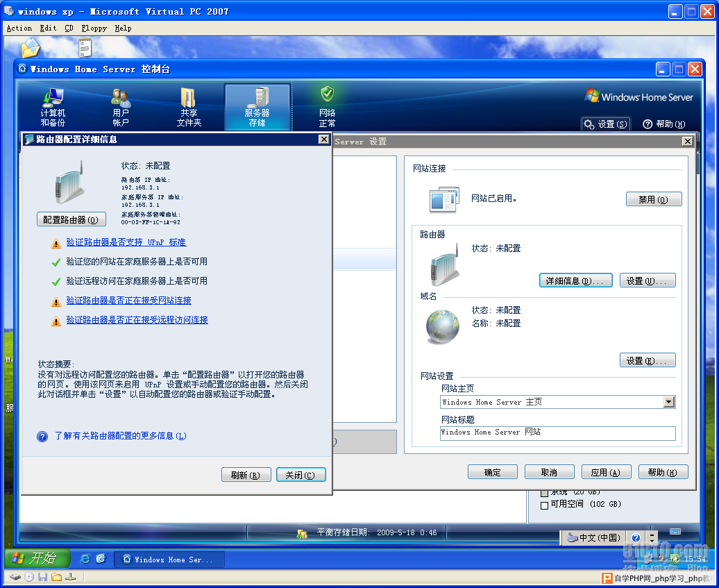719x588 pixels.
Task: Click the blue help icon beside 了解有关路由器配置
Action: (42, 437)
